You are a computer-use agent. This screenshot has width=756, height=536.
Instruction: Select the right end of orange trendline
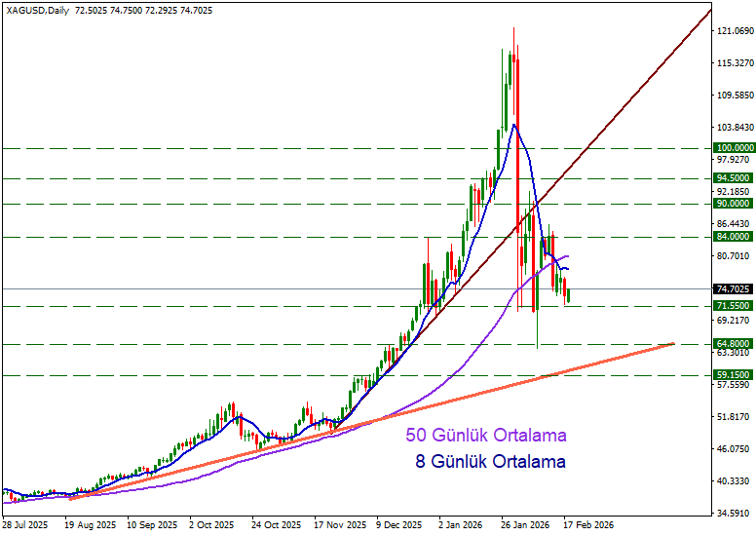(673, 344)
